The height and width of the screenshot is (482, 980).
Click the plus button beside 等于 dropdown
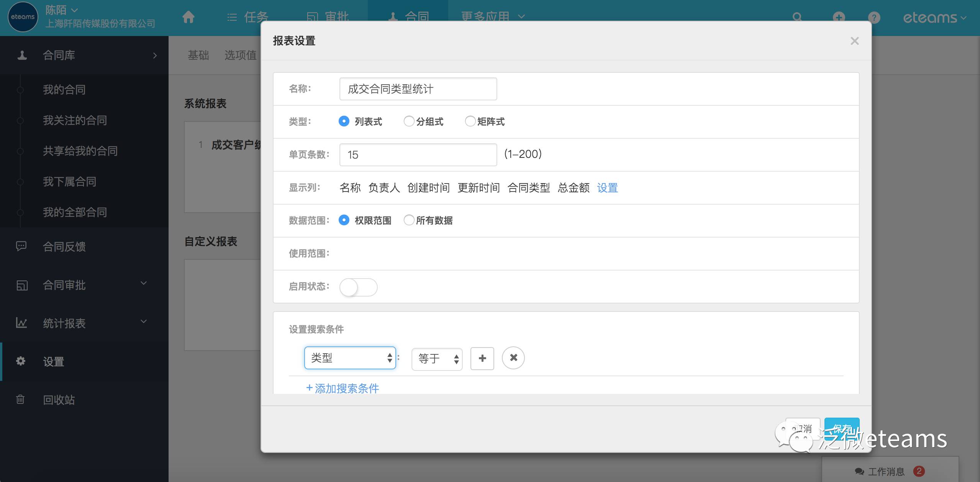point(482,359)
